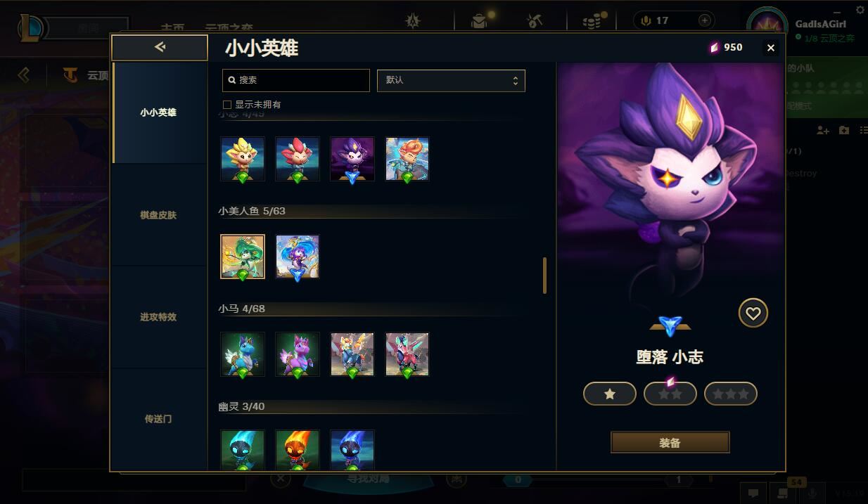
Task: Select the one-star tier button
Action: 610,394
